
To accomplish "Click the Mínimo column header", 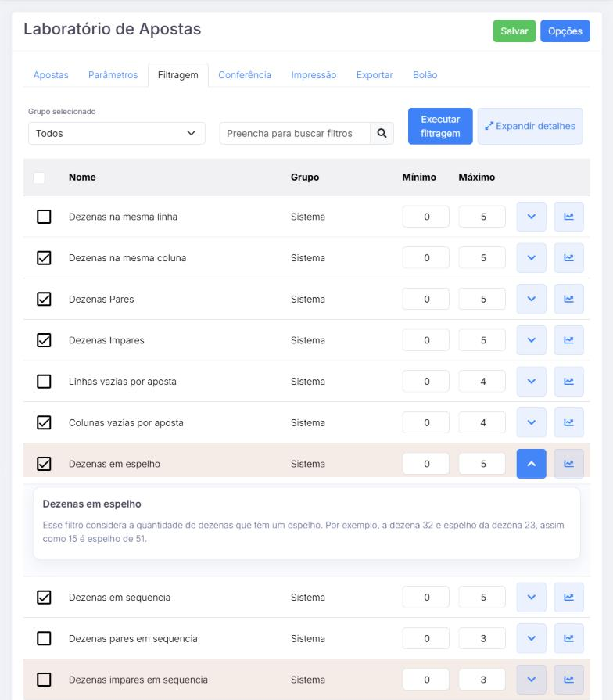I will point(419,178).
